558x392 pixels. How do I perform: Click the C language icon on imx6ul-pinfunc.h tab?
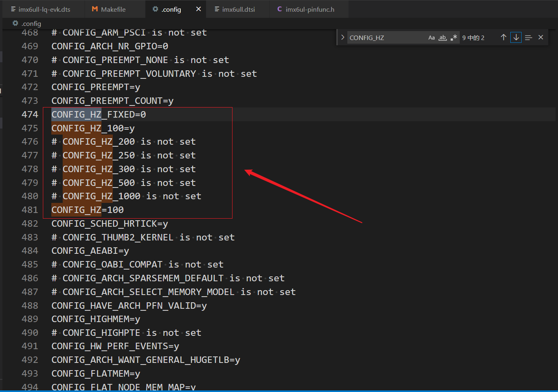[279, 9]
